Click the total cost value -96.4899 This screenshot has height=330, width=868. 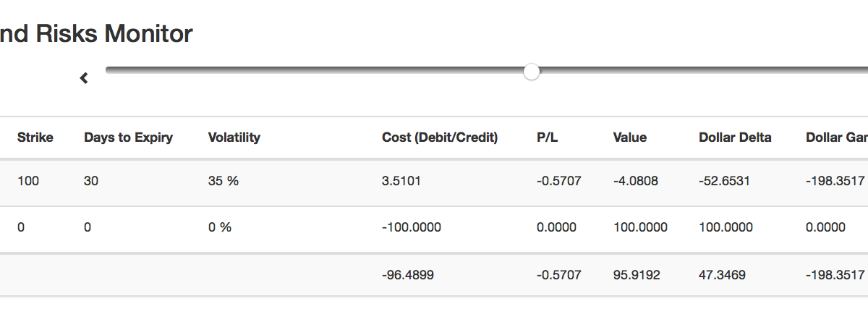[x=408, y=275]
